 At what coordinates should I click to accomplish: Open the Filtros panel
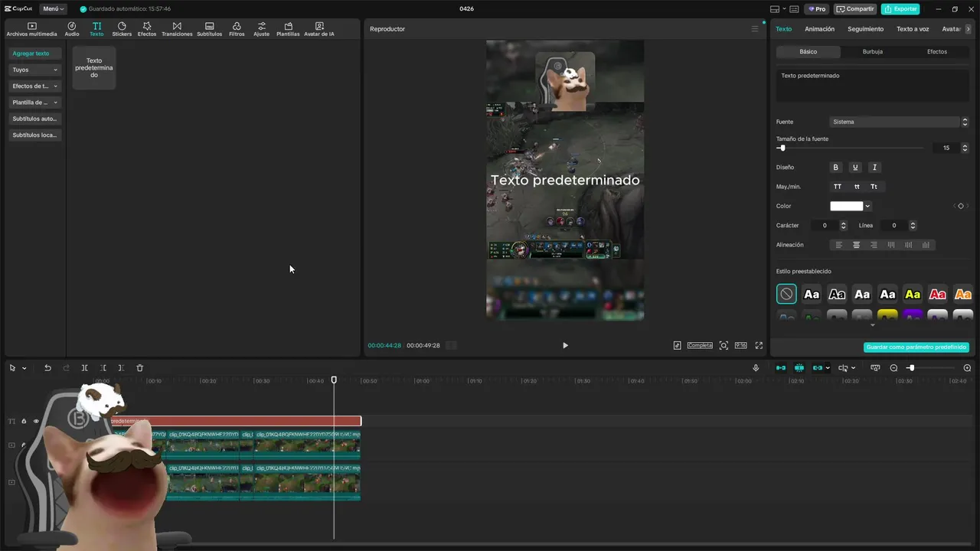tap(237, 29)
